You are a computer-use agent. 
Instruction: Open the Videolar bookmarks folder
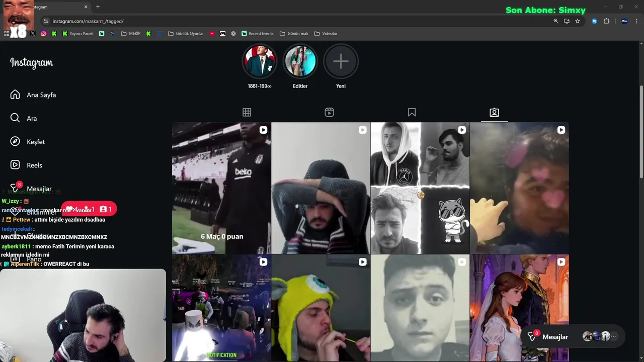326,34
